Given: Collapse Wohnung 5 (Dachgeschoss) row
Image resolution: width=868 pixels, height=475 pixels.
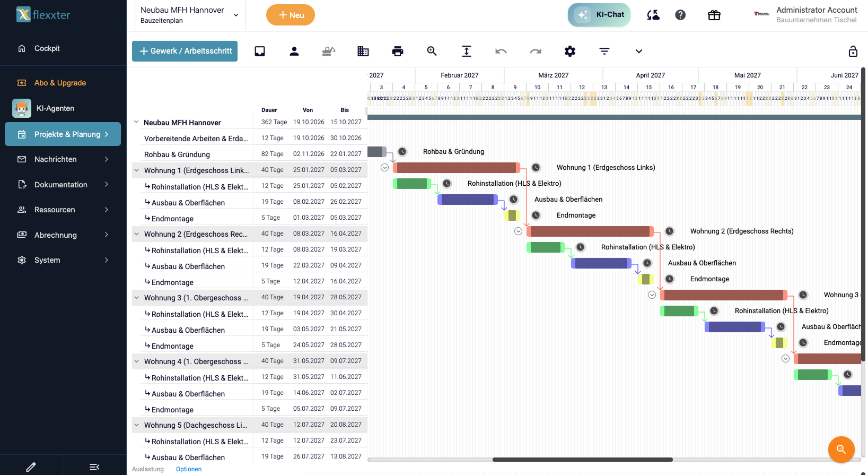Looking at the screenshot, I should [136, 425].
